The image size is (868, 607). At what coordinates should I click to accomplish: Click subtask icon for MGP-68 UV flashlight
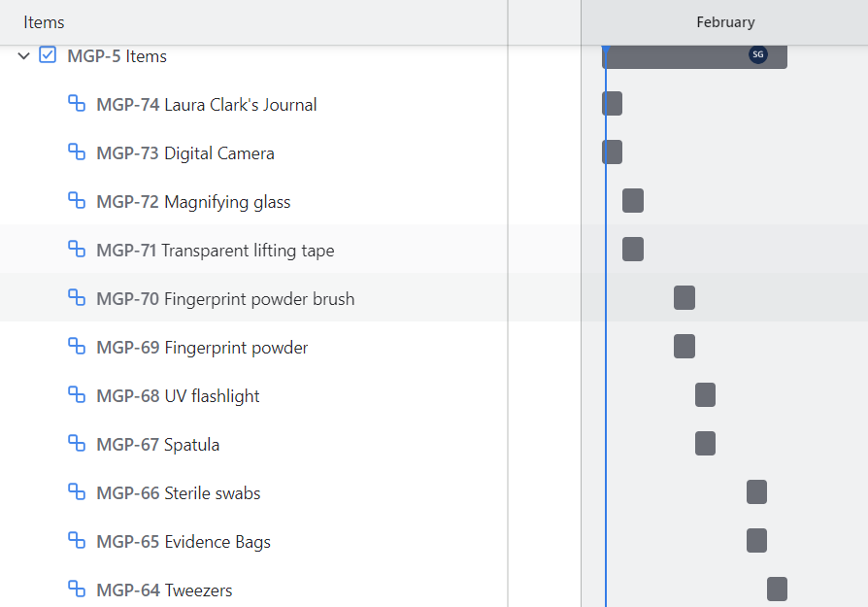pos(77,395)
